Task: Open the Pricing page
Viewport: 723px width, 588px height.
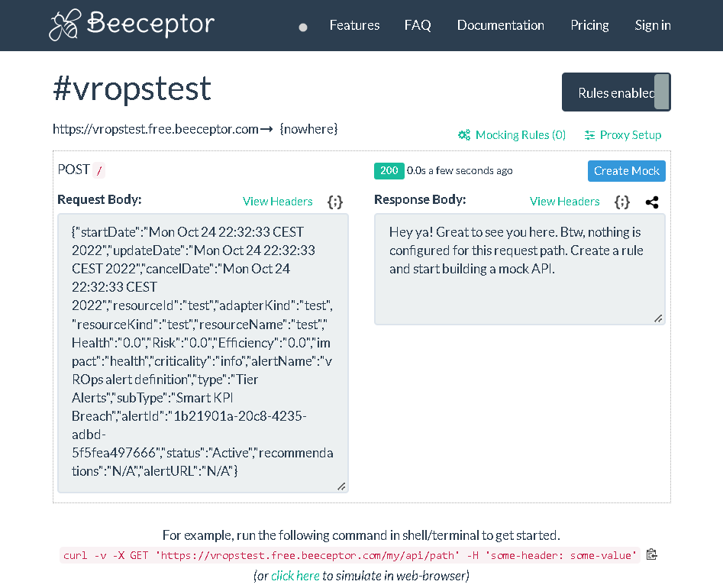Action: coord(589,25)
